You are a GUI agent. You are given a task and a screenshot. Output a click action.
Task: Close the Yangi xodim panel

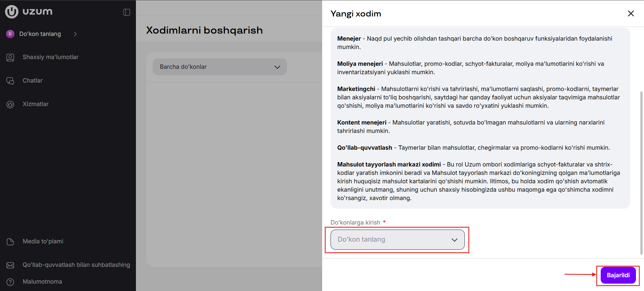[631, 13]
